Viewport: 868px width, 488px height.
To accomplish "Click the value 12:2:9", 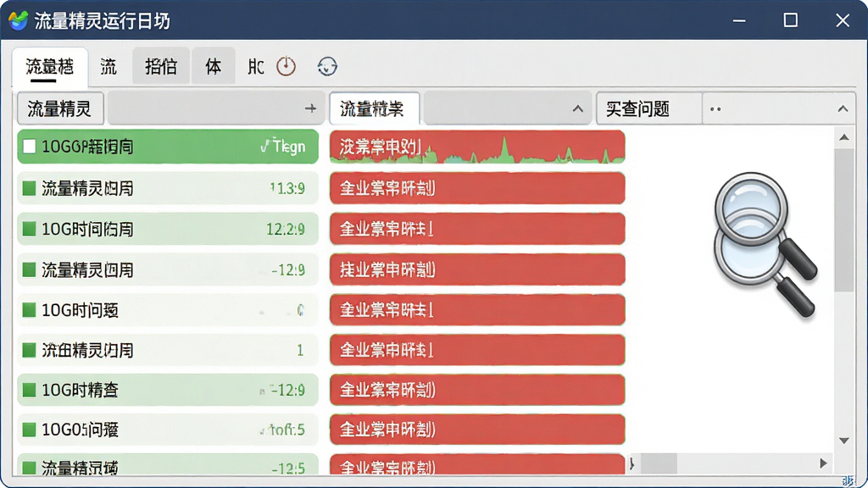I will pyautogui.click(x=285, y=229).
